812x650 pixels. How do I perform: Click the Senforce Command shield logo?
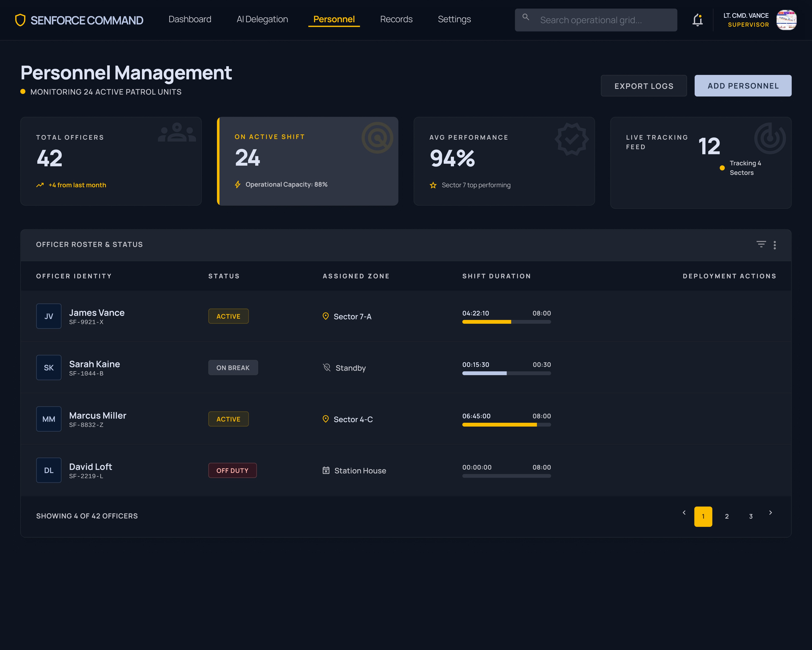pyautogui.click(x=20, y=20)
